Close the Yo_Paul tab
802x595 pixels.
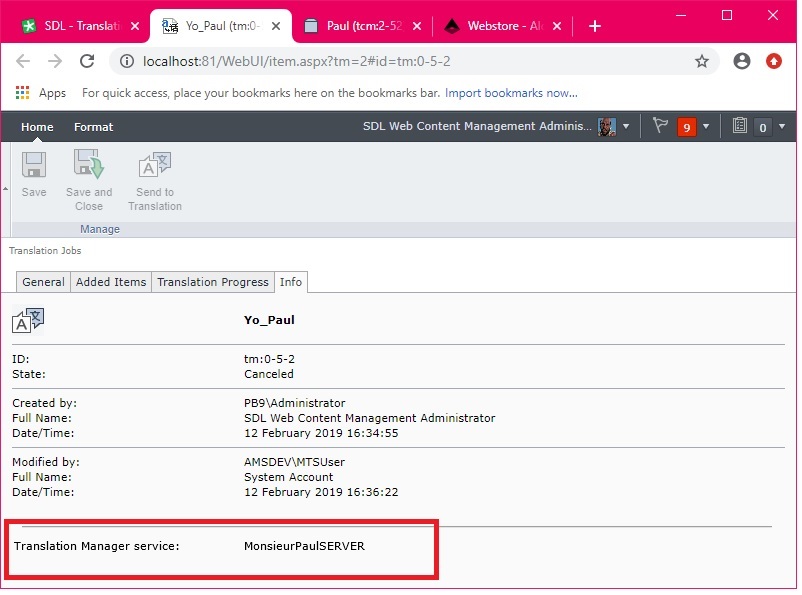click(276, 26)
